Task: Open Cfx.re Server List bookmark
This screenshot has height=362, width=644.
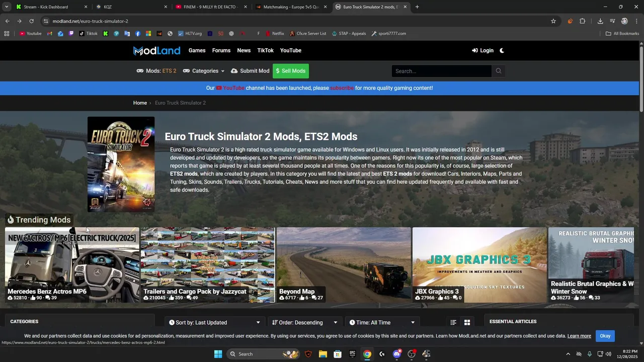Action: click(308, 34)
